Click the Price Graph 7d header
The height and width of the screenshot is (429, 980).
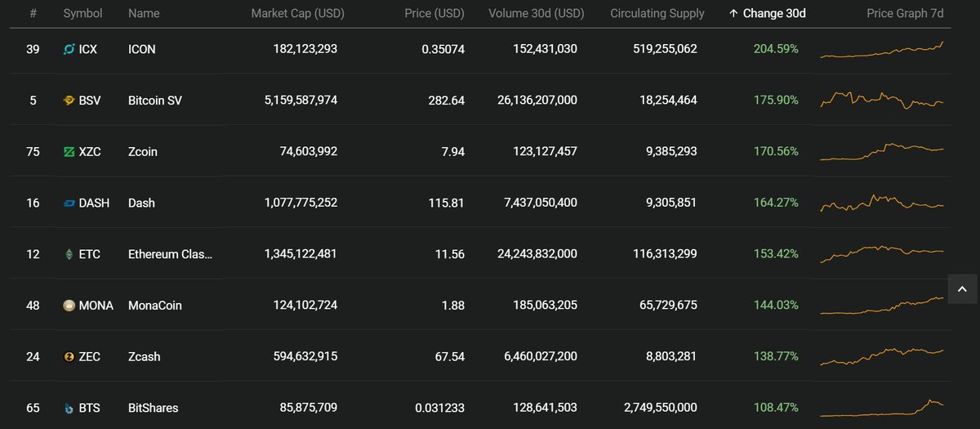click(905, 13)
